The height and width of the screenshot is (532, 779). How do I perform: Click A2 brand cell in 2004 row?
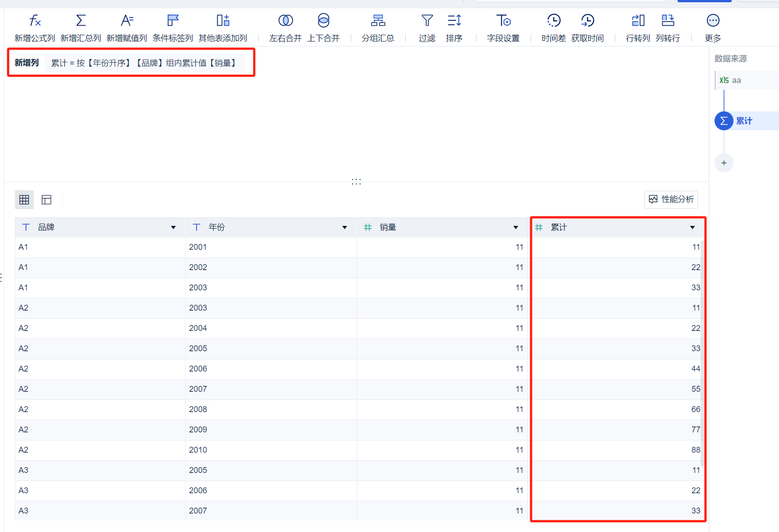pyautogui.click(x=100, y=328)
